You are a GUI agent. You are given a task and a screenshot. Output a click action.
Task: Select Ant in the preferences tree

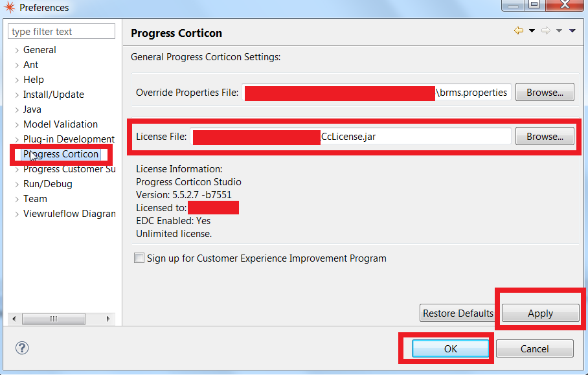tap(30, 65)
